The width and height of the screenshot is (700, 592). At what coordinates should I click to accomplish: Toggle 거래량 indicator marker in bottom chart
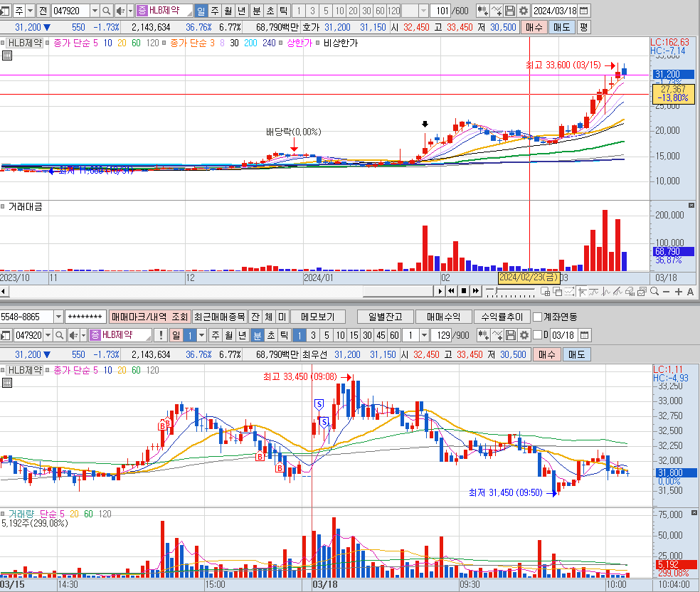(x=3, y=514)
